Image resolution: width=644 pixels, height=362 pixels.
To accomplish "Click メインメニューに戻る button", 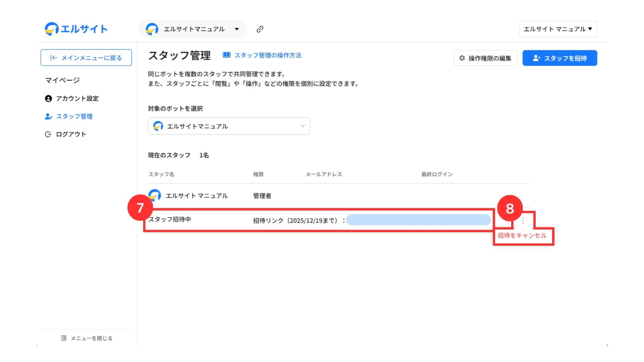I will pyautogui.click(x=86, y=58).
